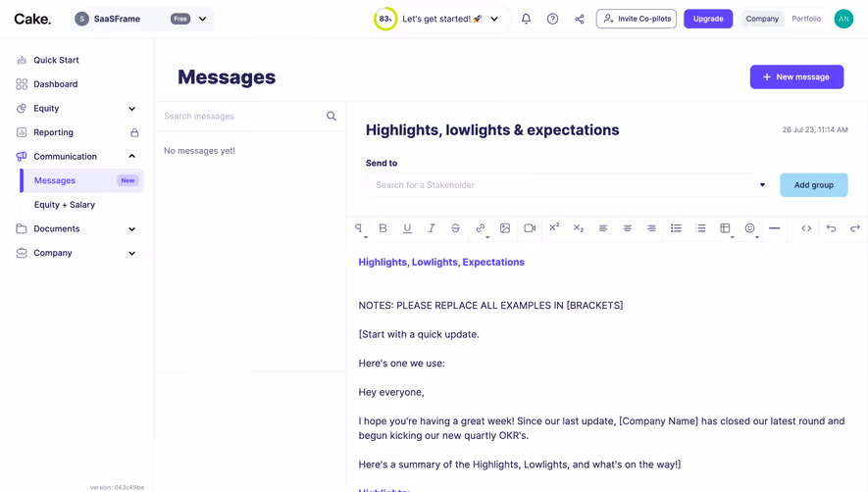Click the "Here's one we use:" line
The image size is (868, 492).
click(x=401, y=364)
